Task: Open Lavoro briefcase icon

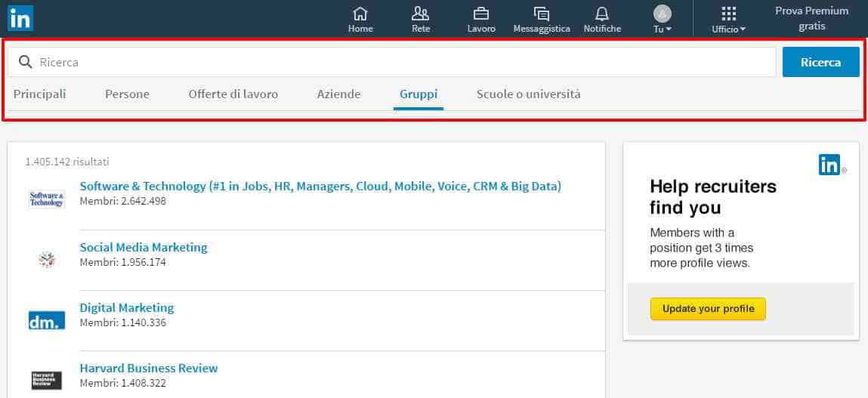Action: (481, 14)
